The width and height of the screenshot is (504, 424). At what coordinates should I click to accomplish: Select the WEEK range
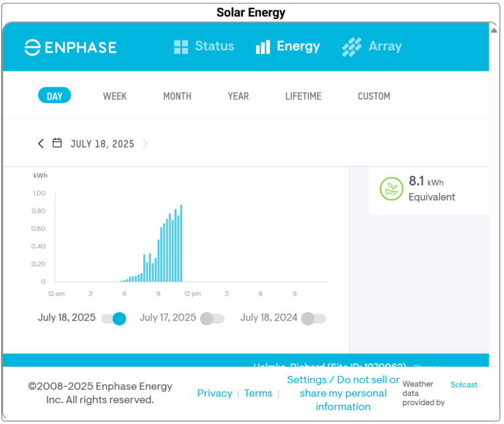(115, 96)
